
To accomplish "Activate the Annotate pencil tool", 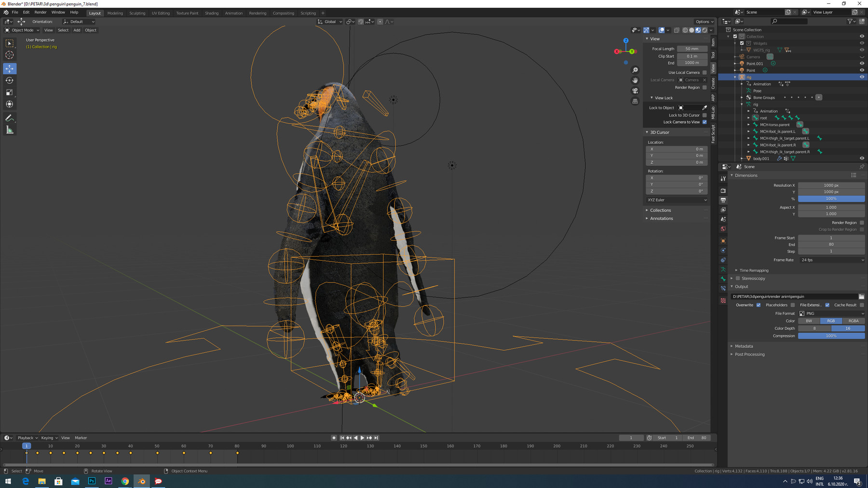I will click(10, 118).
